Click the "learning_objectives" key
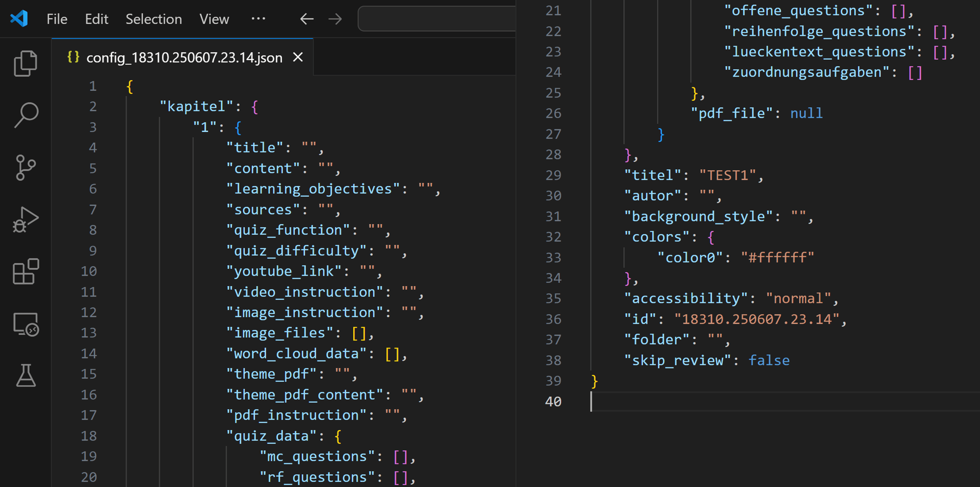 (314, 189)
